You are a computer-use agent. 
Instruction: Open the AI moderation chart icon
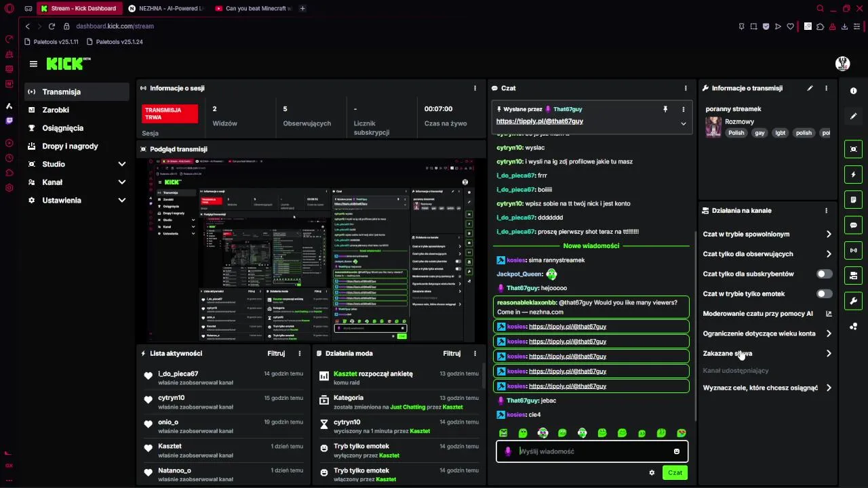point(828,314)
